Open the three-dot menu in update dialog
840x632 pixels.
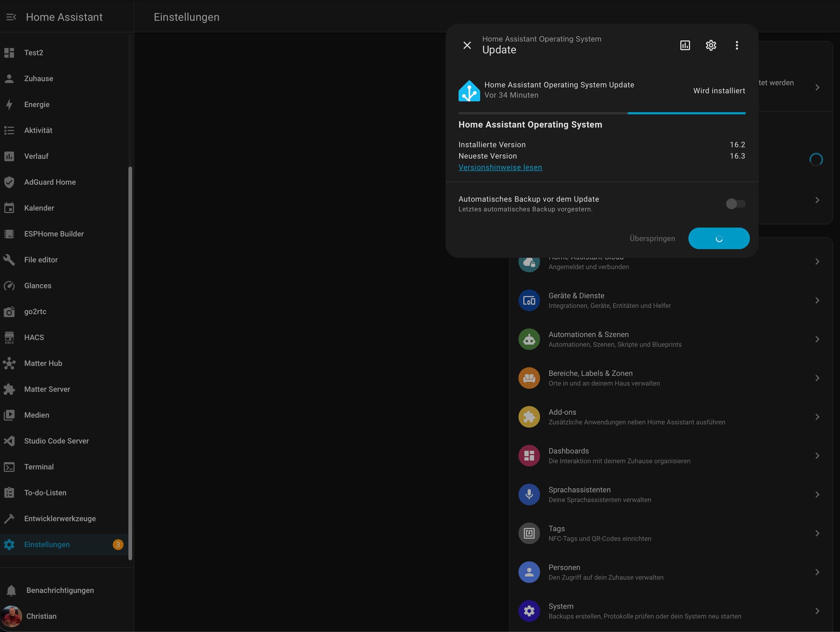(x=736, y=45)
